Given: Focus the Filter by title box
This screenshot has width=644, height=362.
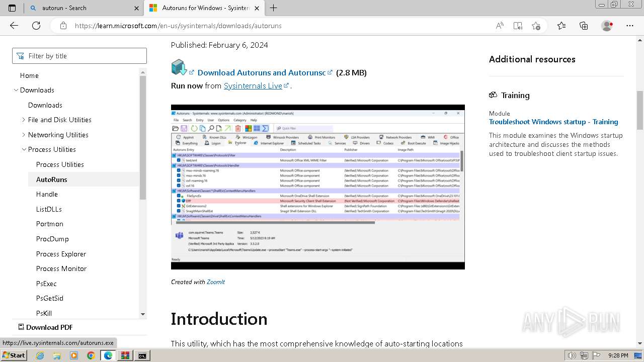Looking at the screenshot, I should [79, 56].
